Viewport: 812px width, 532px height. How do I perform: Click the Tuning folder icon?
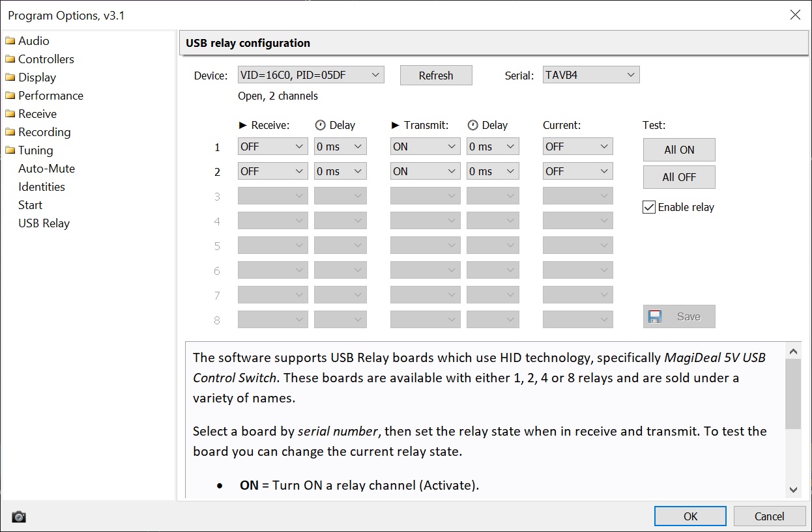point(10,150)
